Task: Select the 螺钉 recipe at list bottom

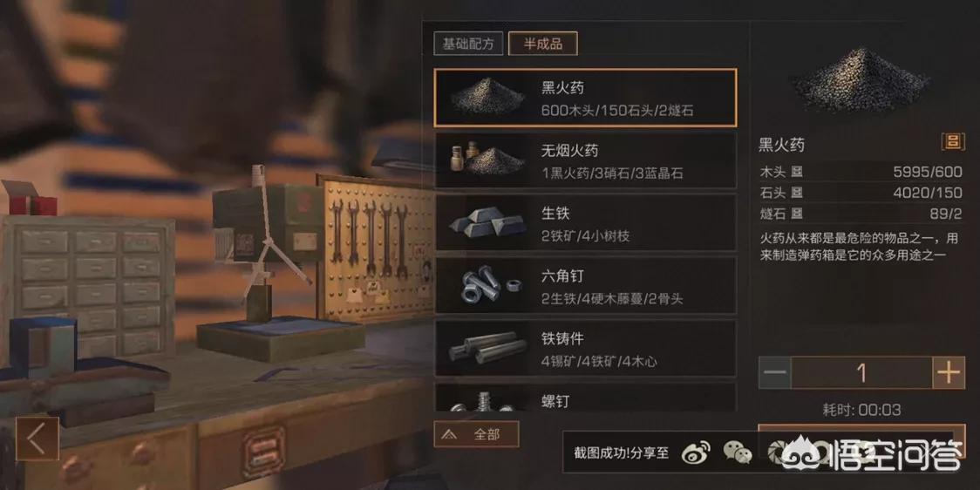Action: pyautogui.click(x=586, y=398)
